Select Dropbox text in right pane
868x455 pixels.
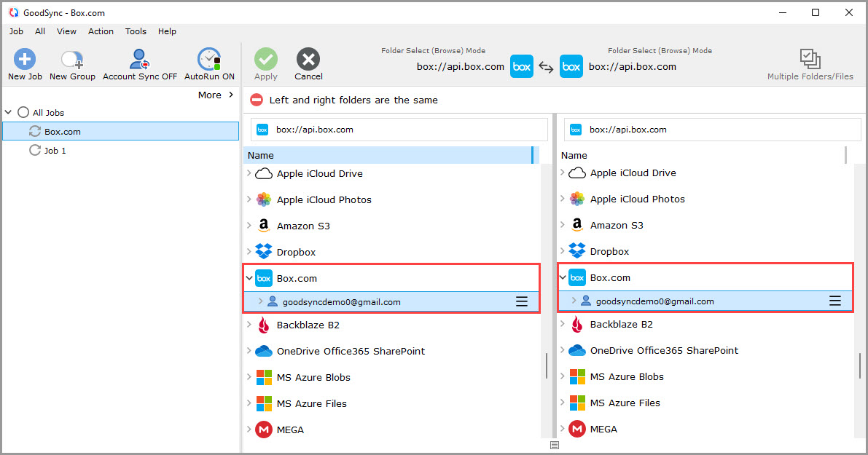(609, 252)
